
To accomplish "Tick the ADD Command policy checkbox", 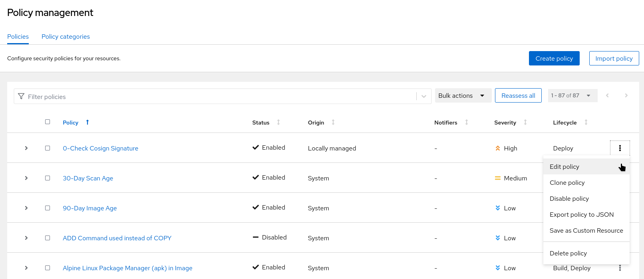I will point(48,238).
